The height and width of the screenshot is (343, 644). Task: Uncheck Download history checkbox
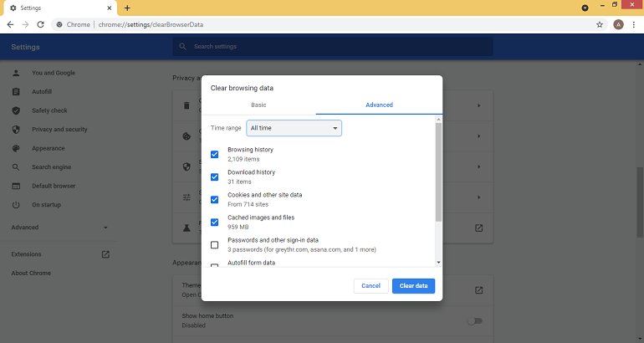point(214,177)
